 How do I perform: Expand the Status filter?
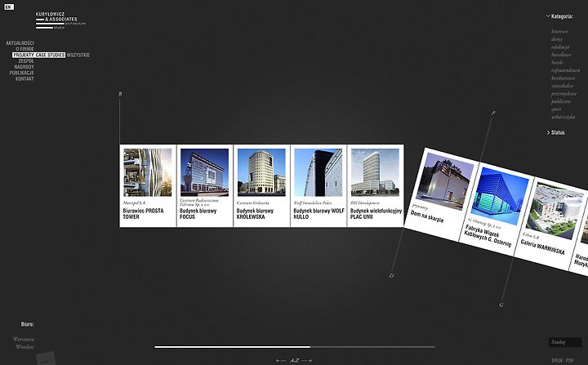556,133
